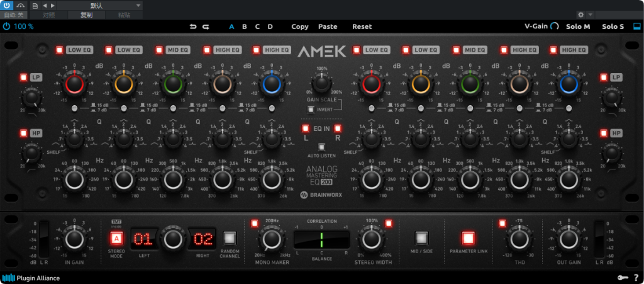Screen dimensions: 644x284
Task: Toggle the right channel LP filter
Action: pos(603,77)
